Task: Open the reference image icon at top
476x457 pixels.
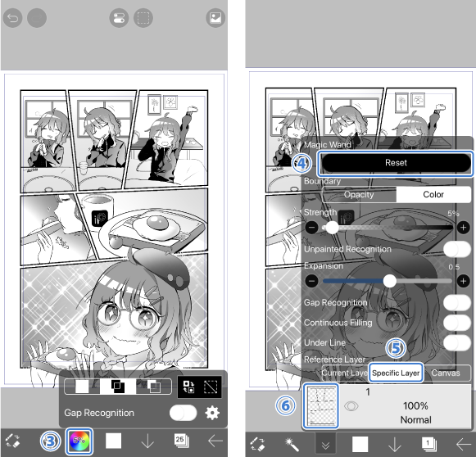Action: point(215,18)
